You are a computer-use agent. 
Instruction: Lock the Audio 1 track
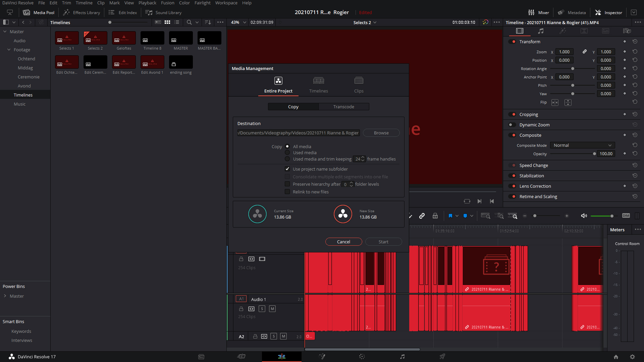click(x=241, y=309)
